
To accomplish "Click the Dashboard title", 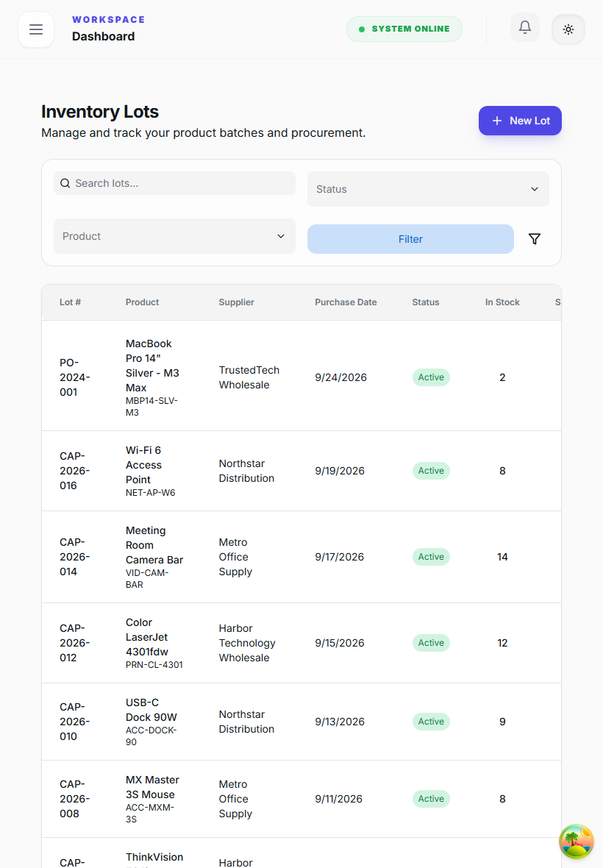I will (104, 37).
